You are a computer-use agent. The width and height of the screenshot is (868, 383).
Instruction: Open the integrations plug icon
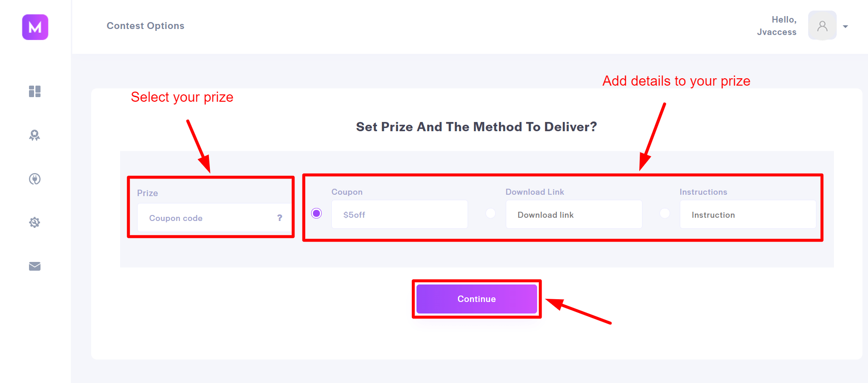35,179
